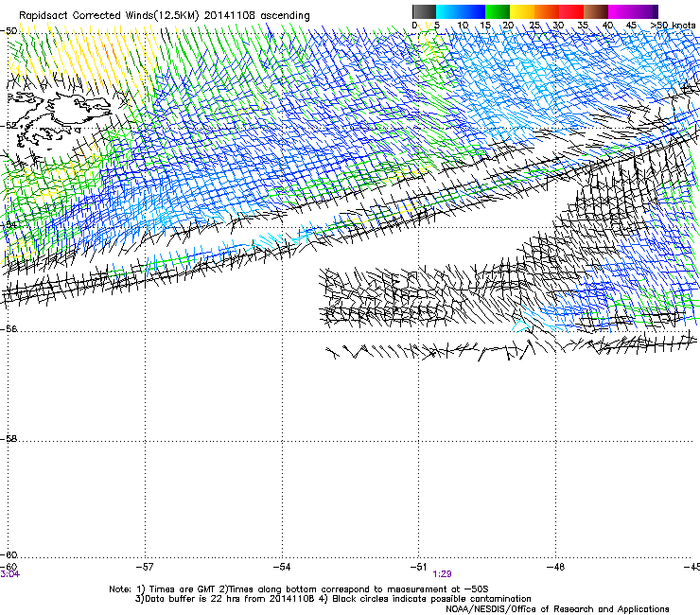Click the brown 35-40 knots legend swatch

[596, 11]
